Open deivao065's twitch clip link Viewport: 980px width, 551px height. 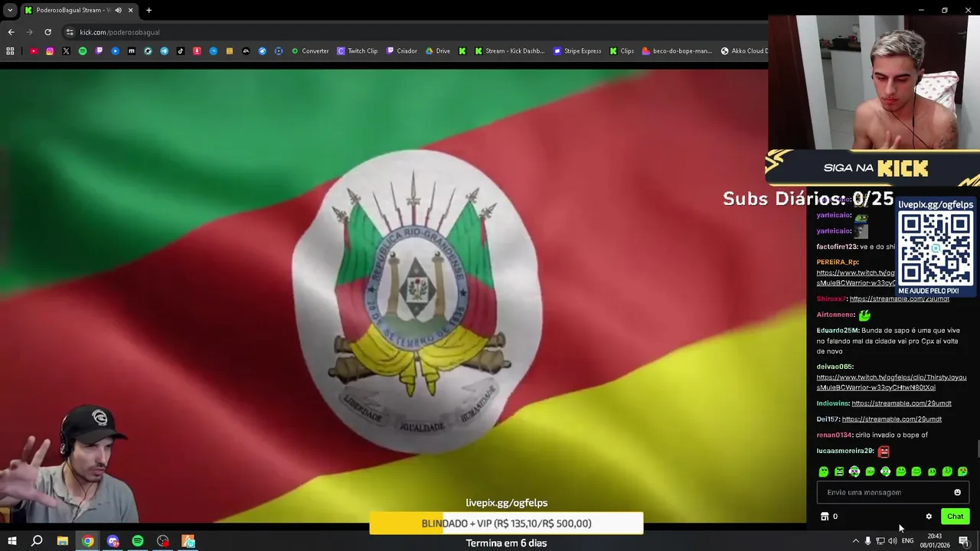tap(891, 382)
